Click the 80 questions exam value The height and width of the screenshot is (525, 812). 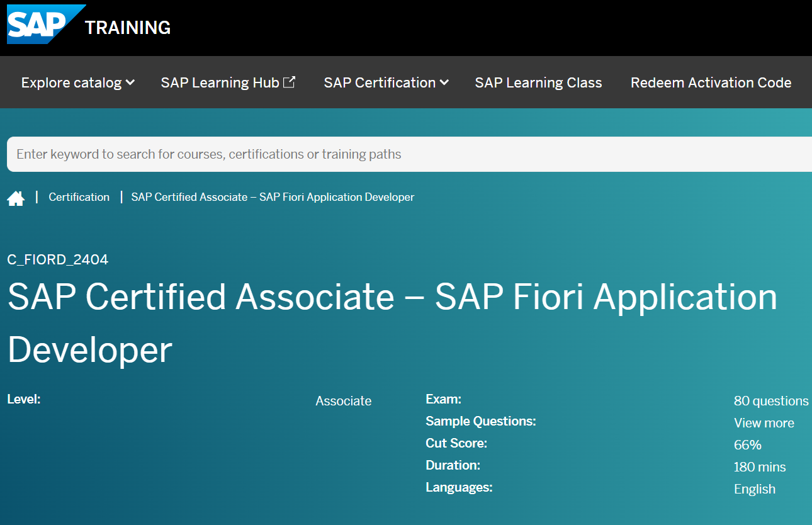(771, 401)
